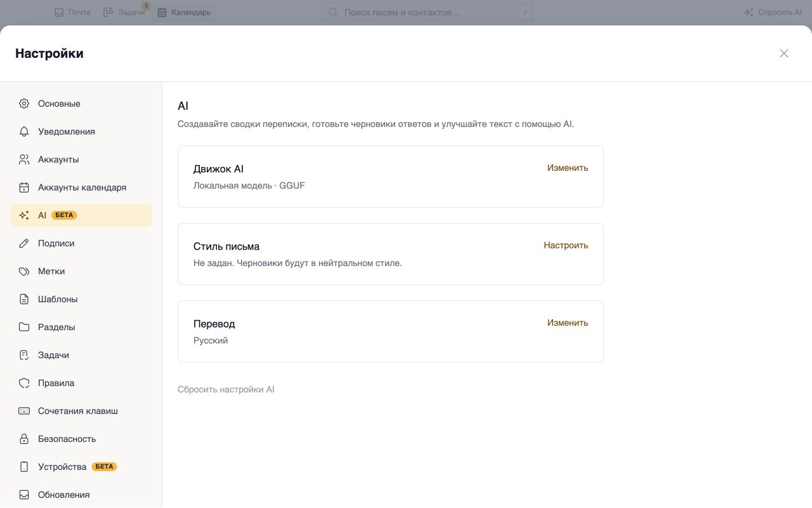
Task: Click the gear icon beside Основные
Action: [24, 104]
